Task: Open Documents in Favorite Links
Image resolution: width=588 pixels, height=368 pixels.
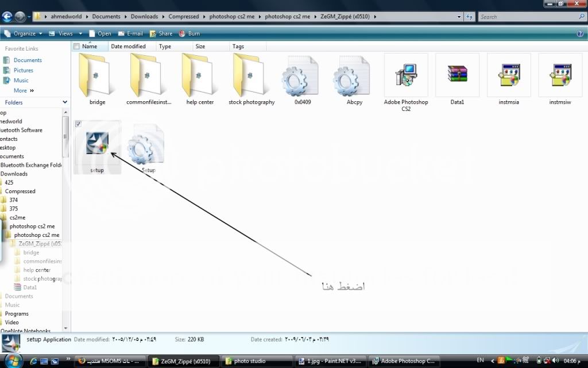Action: [x=28, y=60]
